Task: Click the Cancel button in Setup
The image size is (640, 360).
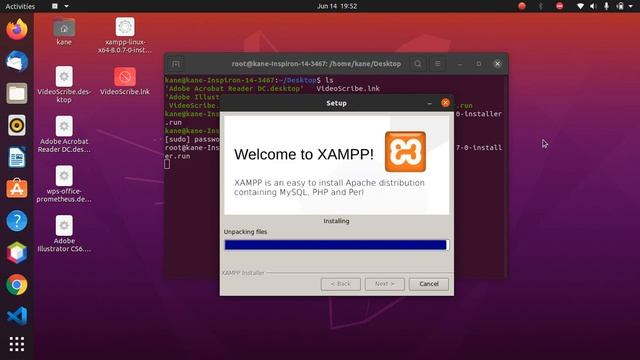Action: (429, 284)
